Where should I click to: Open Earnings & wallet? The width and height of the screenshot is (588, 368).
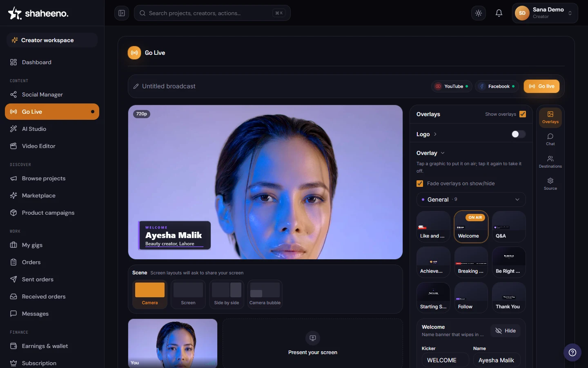[x=52, y=346]
